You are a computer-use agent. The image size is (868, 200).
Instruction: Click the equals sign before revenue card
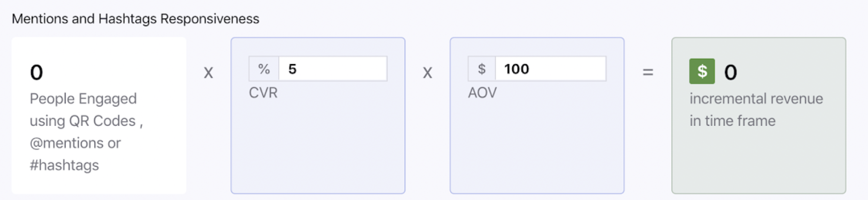(648, 73)
